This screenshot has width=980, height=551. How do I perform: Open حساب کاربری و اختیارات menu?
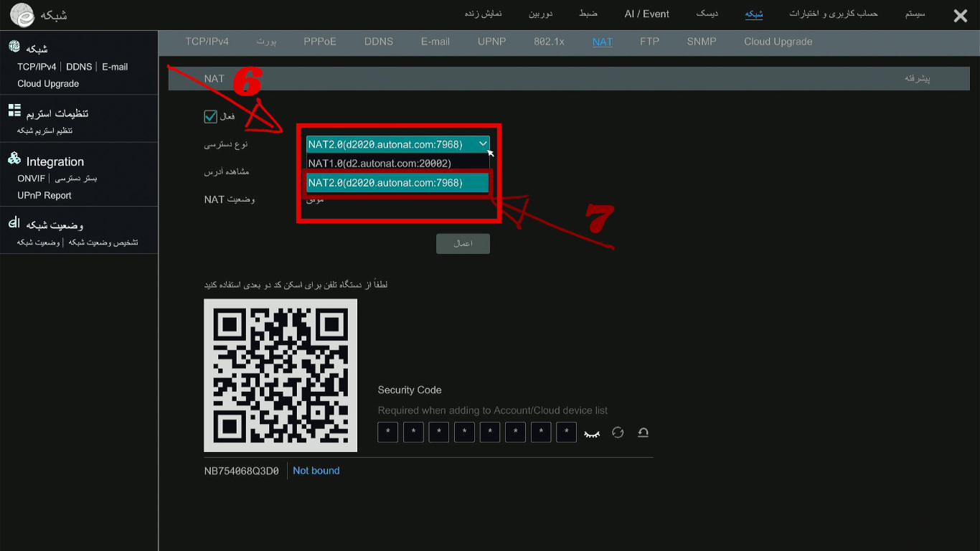click(x=834, y=14)
